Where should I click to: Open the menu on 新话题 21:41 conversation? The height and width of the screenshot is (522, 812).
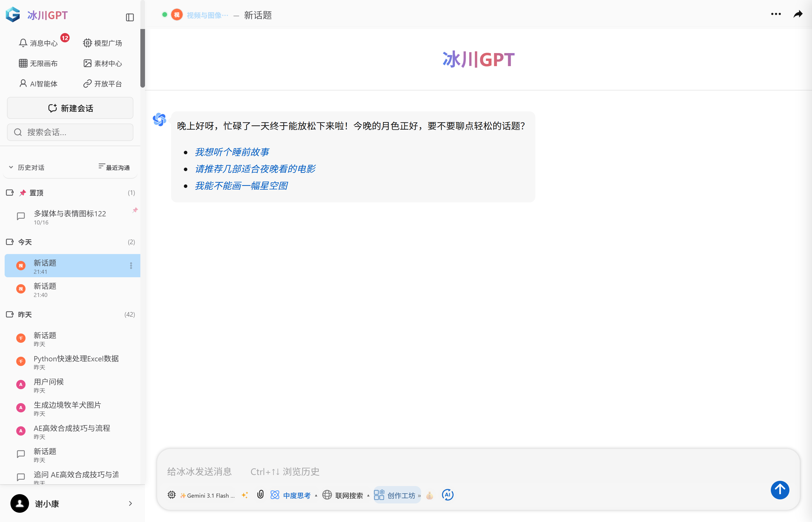tap(131, 266)
